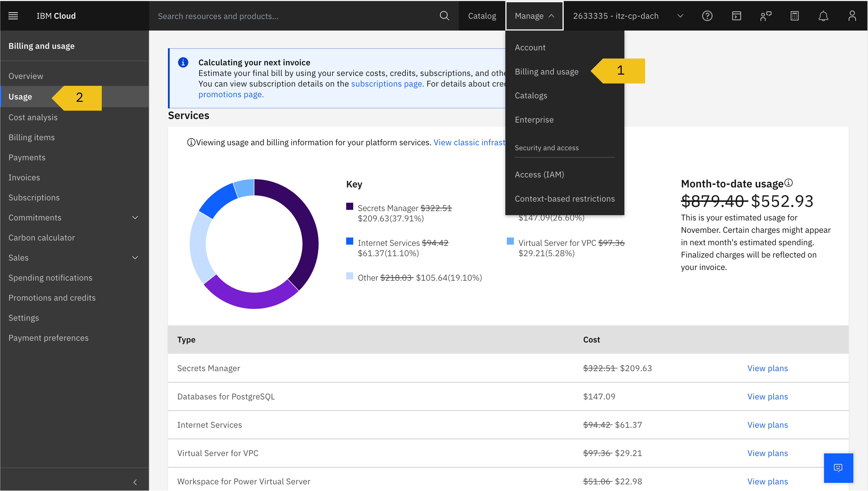Open the cost estimator calculator icon

pyautogui.click(x=795, y=16)
